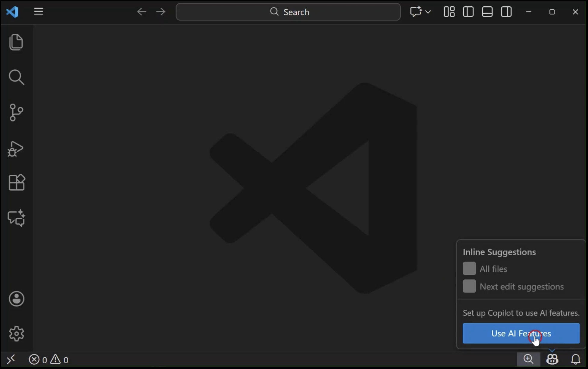The height and width of the screenshot is (369, 588).
Task: Enable the Next edit suggestions checkbox
Action: click(469, 286)
